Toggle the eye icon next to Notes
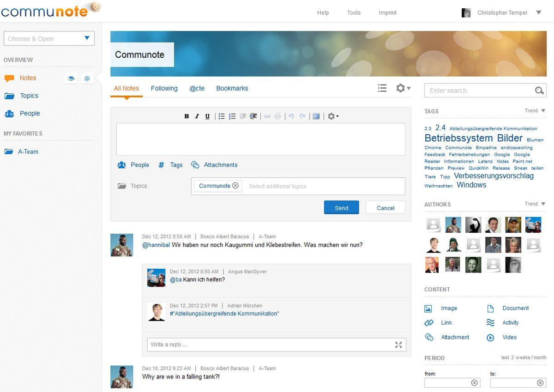The image size is (554, 392). coord(71,78)
